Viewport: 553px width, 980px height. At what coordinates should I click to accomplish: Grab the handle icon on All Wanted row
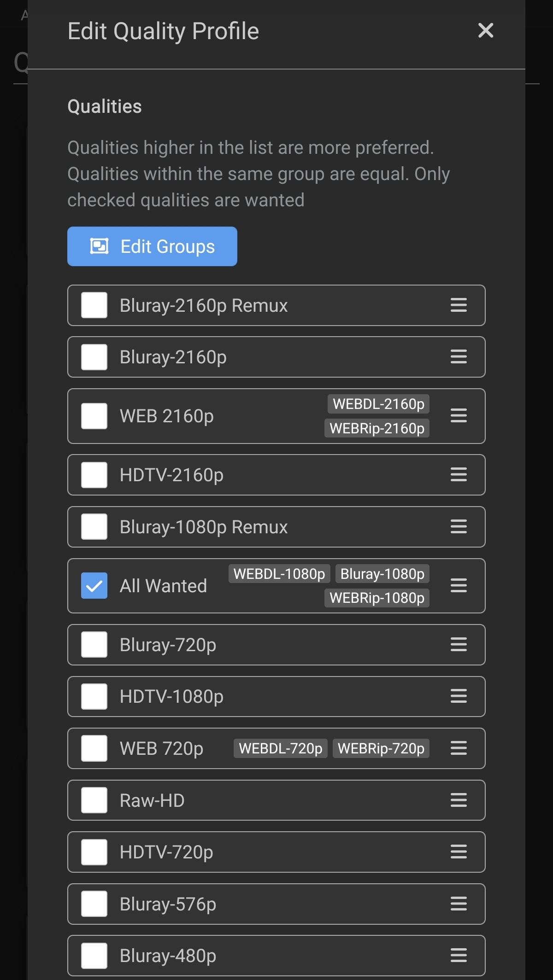click(x=459, y=586)
